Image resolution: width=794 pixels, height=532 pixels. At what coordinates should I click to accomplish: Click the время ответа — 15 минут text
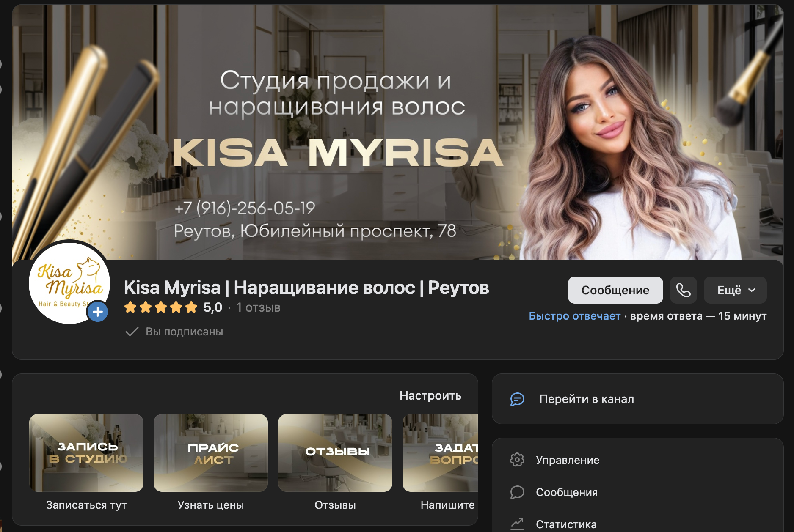(x=698, y=316)
